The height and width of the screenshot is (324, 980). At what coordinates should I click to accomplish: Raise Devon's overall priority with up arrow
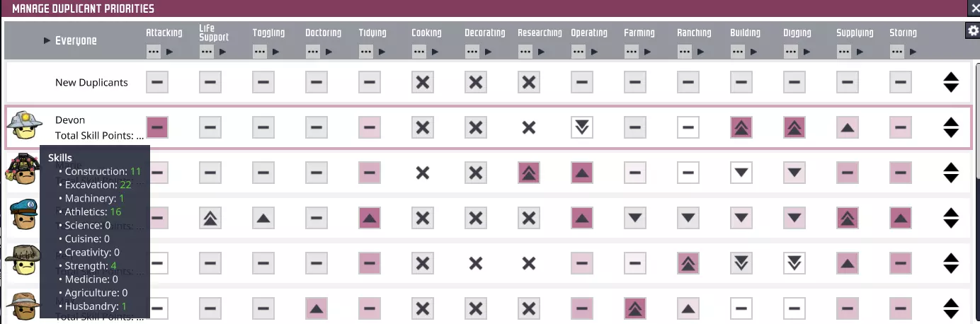pyautogui.click(x=951, y=122)
